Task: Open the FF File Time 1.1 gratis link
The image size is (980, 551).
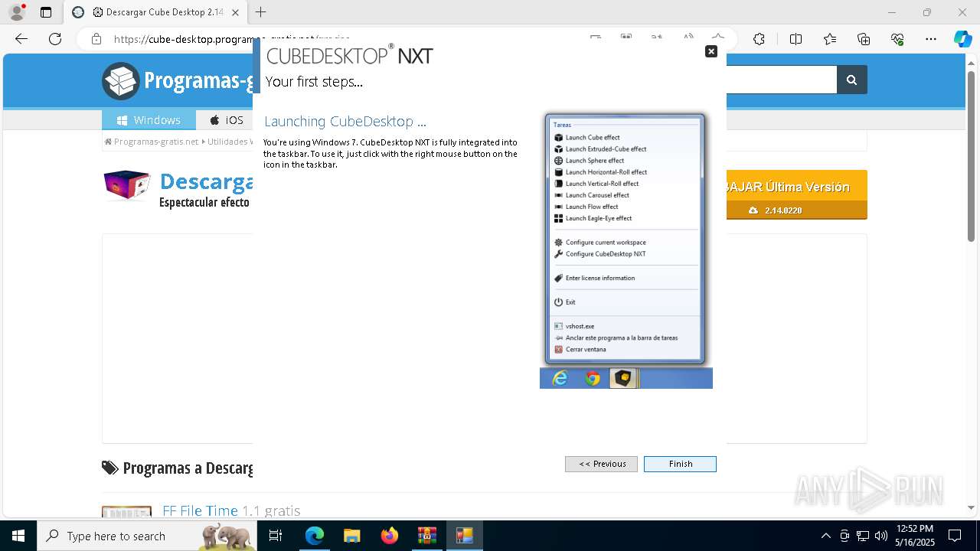Action: pos(231,510)
